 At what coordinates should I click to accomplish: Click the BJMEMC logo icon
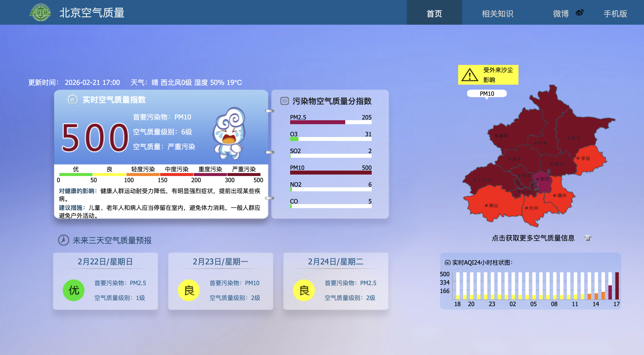(x=40, y=13)
